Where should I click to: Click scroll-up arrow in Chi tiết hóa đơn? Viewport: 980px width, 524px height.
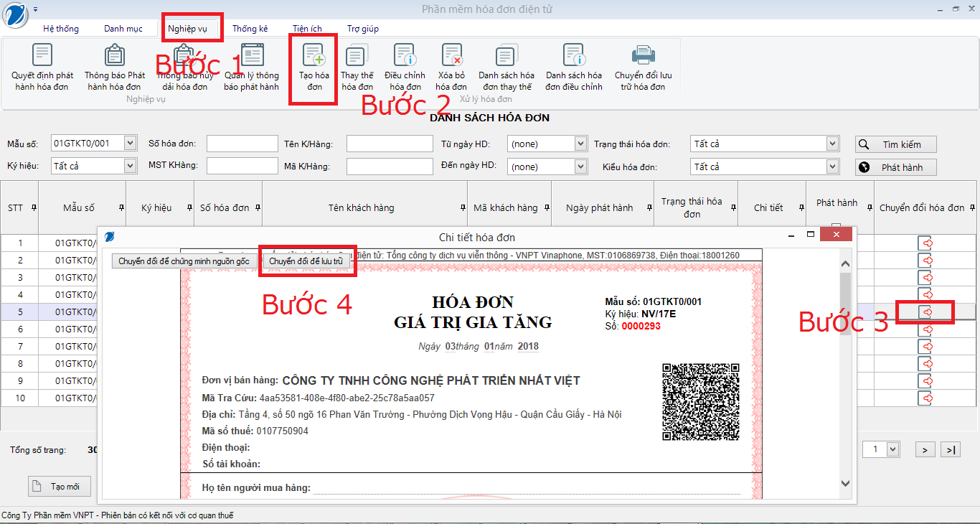click(x=845, y=264)
